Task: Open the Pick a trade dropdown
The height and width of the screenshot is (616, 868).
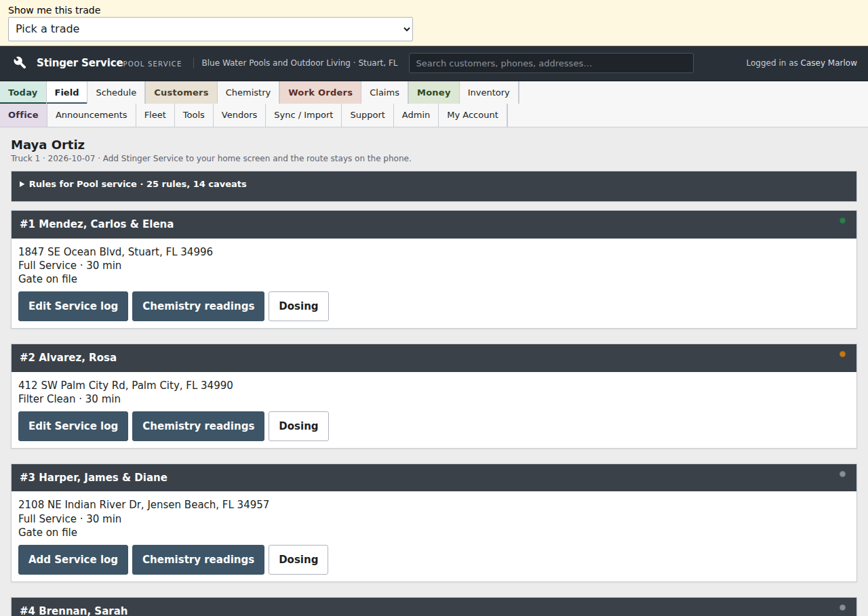Action: click(x=210, y=29)
